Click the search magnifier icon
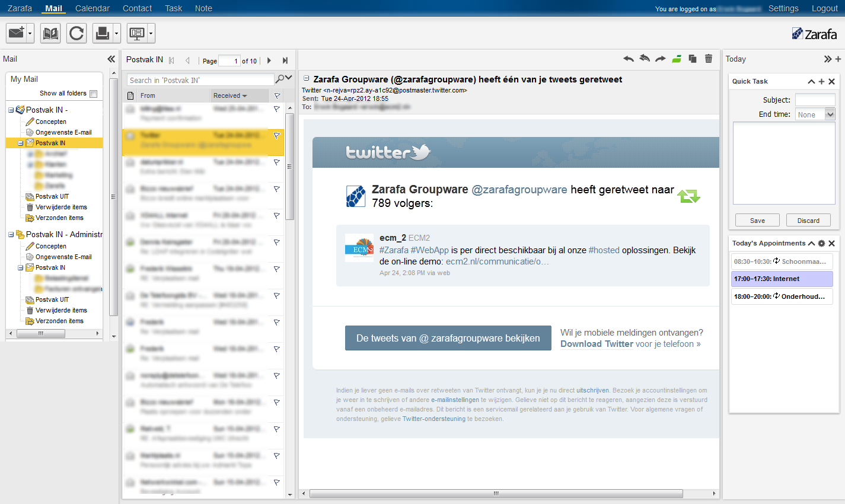Viewport: 845px width, 504px height. pos(280,79)
